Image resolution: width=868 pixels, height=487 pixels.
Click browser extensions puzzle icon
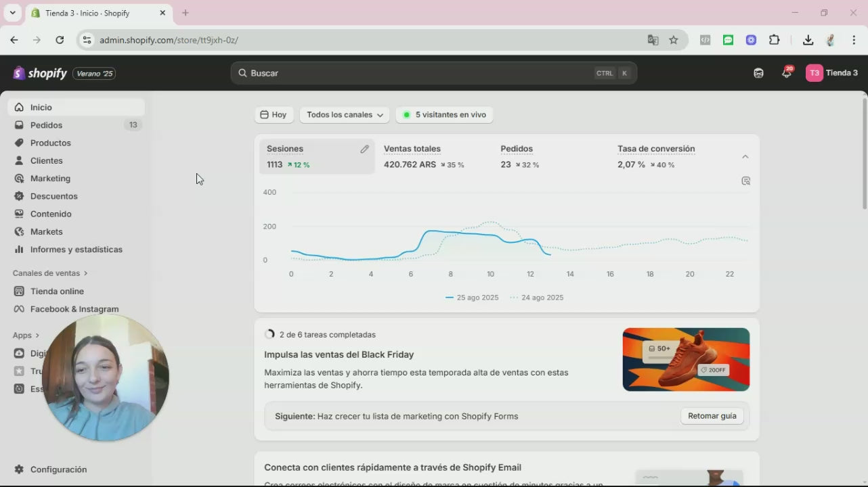774,40
